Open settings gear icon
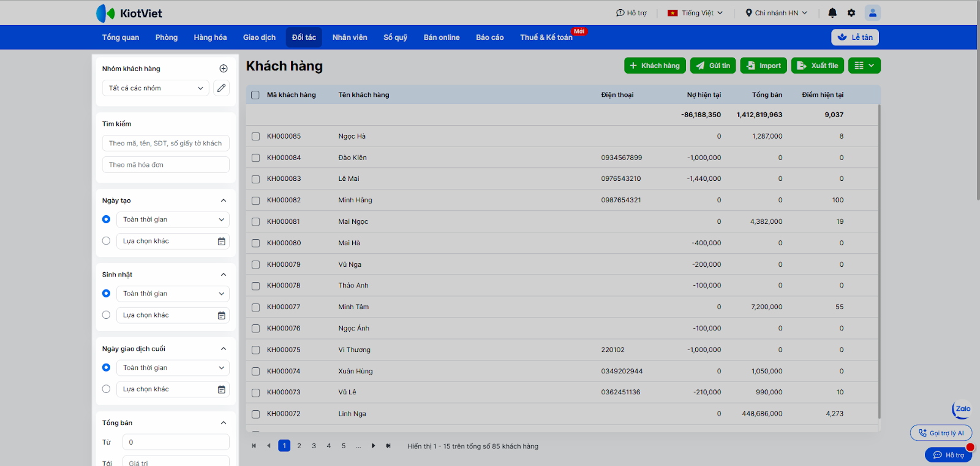This screenshot has width=980, height=466. pyautogui.click(x=851, y=13)
